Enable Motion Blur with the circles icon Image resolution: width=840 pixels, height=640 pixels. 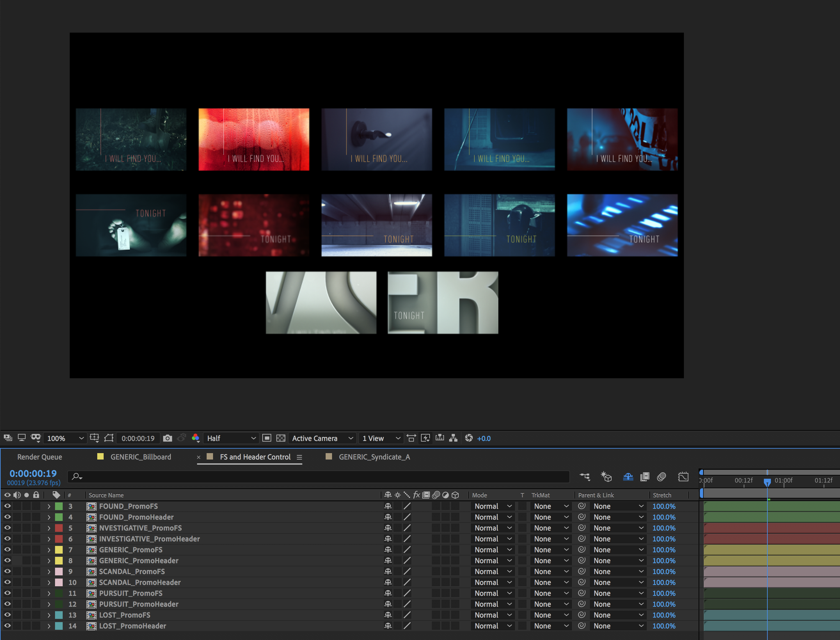(662, 476)
